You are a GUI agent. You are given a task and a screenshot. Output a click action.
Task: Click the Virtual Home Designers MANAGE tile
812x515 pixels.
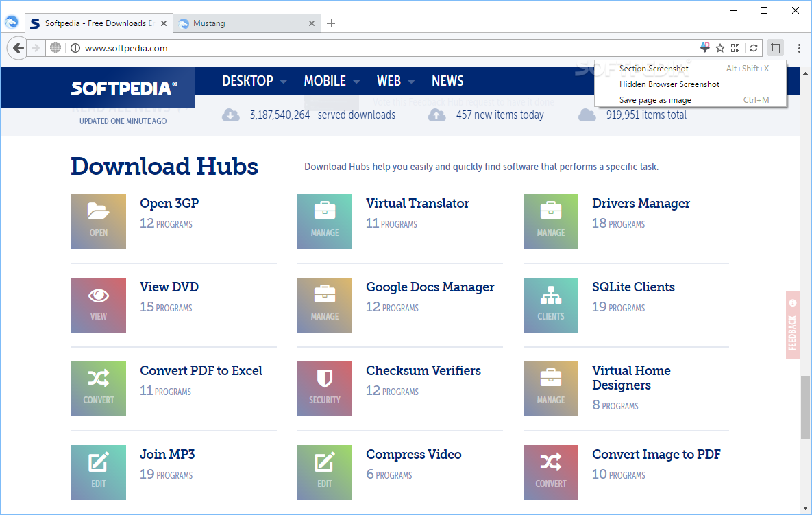(550, 389)
